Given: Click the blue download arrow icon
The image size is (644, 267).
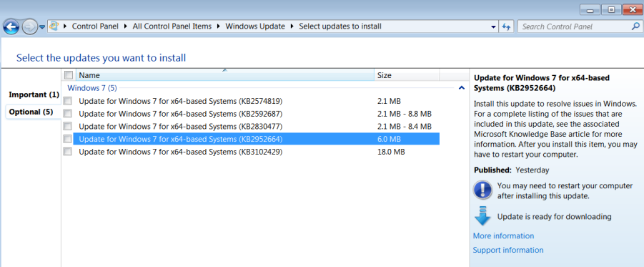Looking at the screenshot, I should [x=482, y=216].
